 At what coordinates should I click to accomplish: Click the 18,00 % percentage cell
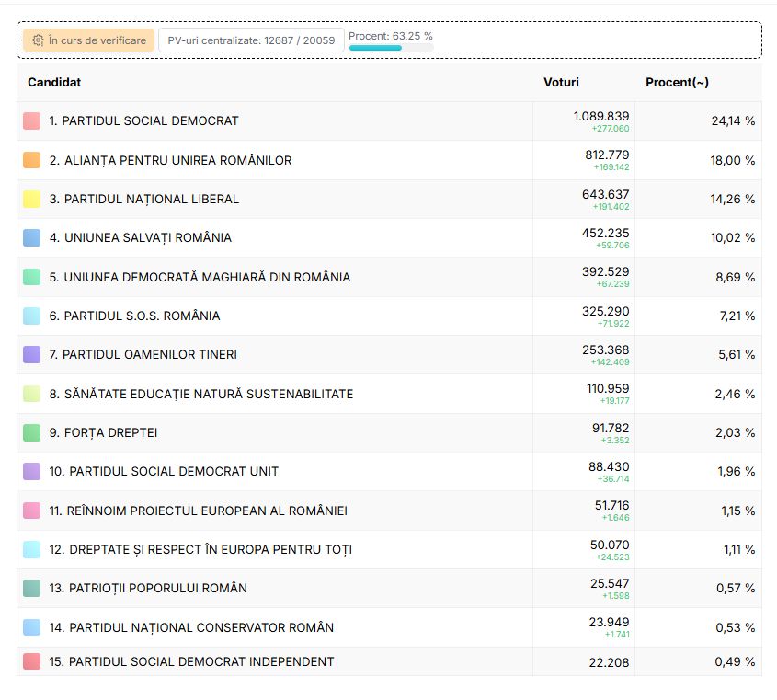click(x=733, y=160)
